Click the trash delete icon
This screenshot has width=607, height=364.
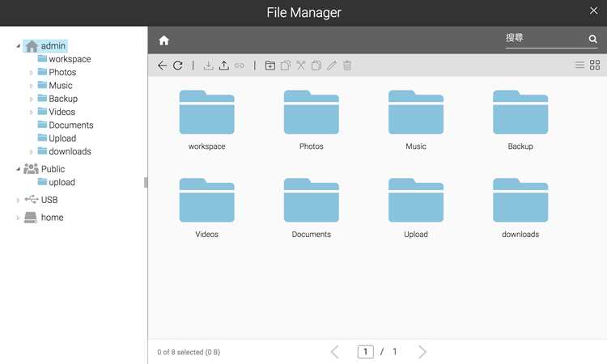click(x=347, y=66)
